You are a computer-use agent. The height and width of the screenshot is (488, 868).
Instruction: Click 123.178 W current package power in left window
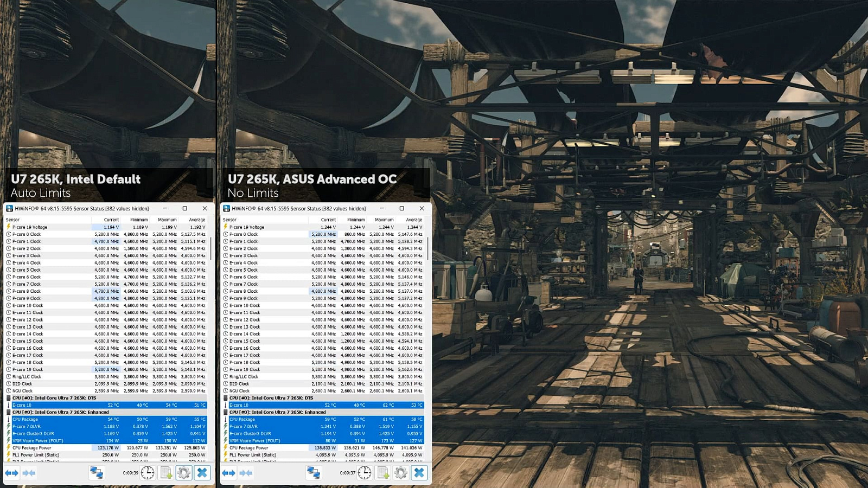[x=106, y=448]
